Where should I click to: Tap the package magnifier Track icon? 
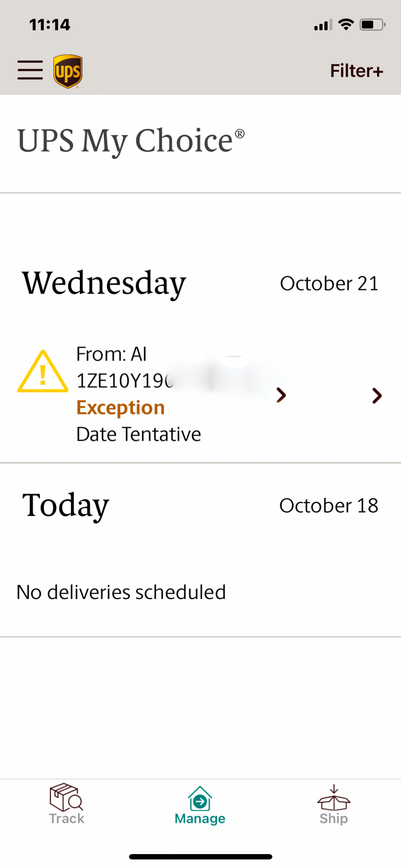(x=66, y=797)
